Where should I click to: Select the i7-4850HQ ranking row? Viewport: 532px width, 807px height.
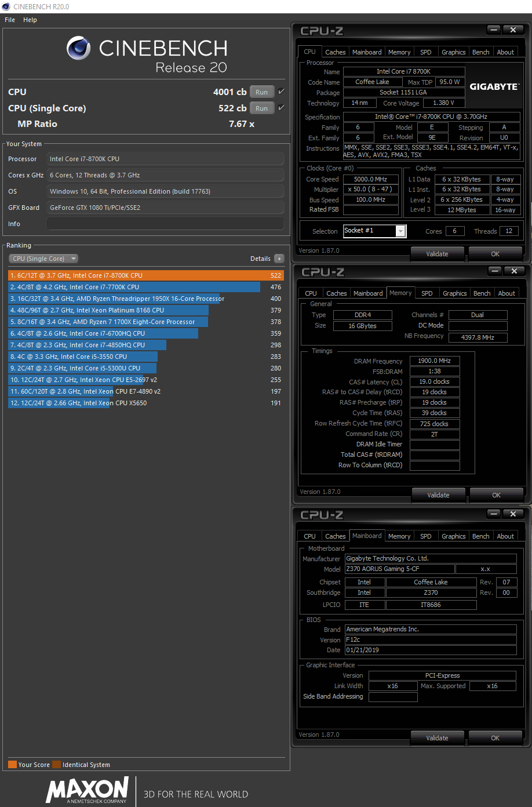[146, 345]
